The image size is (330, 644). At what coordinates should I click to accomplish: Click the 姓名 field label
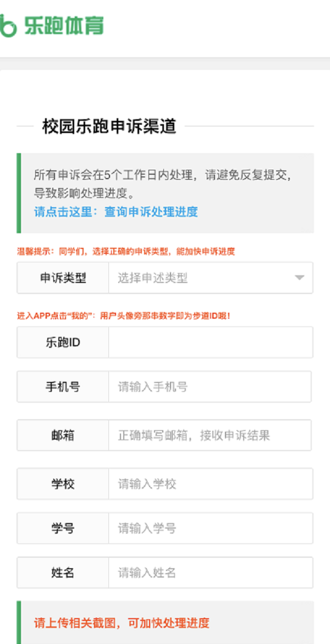pyautogui.click(x=63, y=573)
